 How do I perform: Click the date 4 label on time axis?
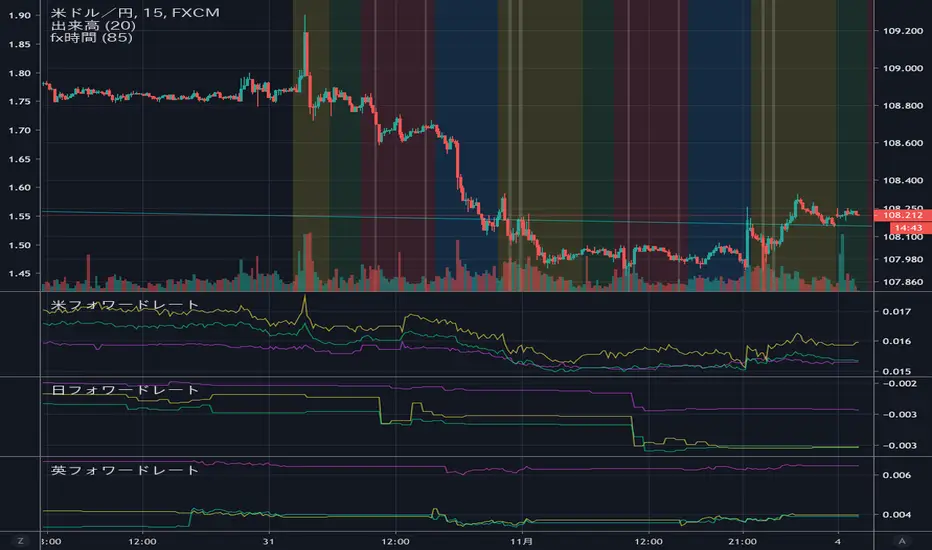coord(837,541)
